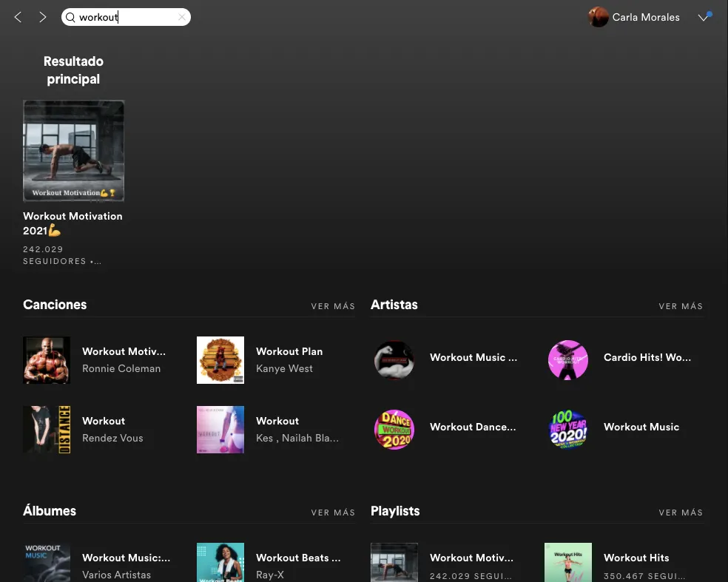
Task: See more albums via Álbumes VER MÁS
Action: click(333, 512)
